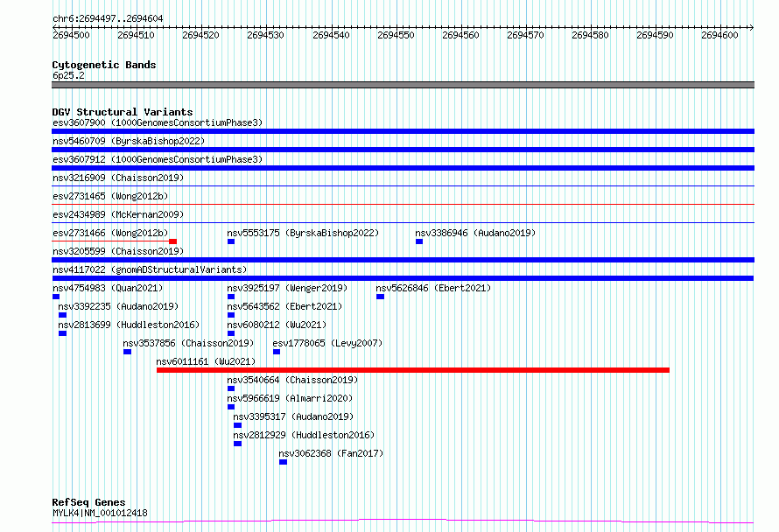Click the blue marker under nsv3386946
Screen dimensions: 779x532
(x=419, y=241)
